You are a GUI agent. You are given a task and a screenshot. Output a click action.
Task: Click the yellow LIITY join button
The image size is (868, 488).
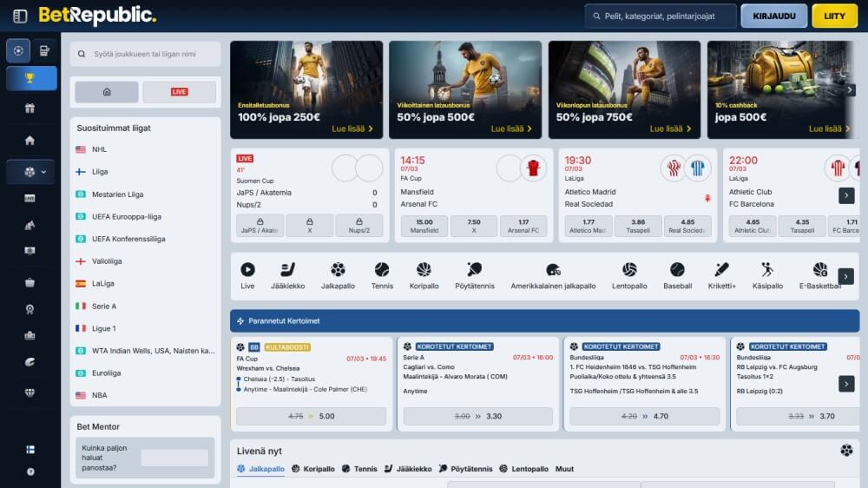coord(834,16)
